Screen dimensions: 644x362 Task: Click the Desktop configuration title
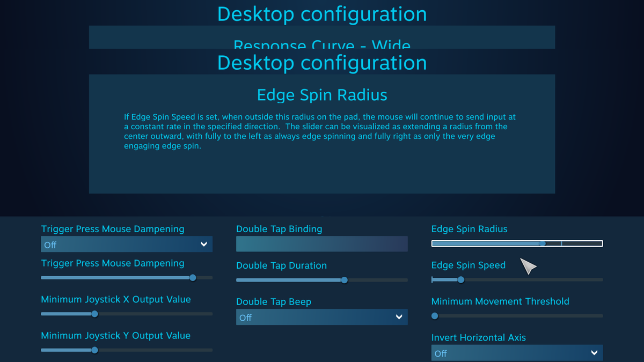click(321, 63)
